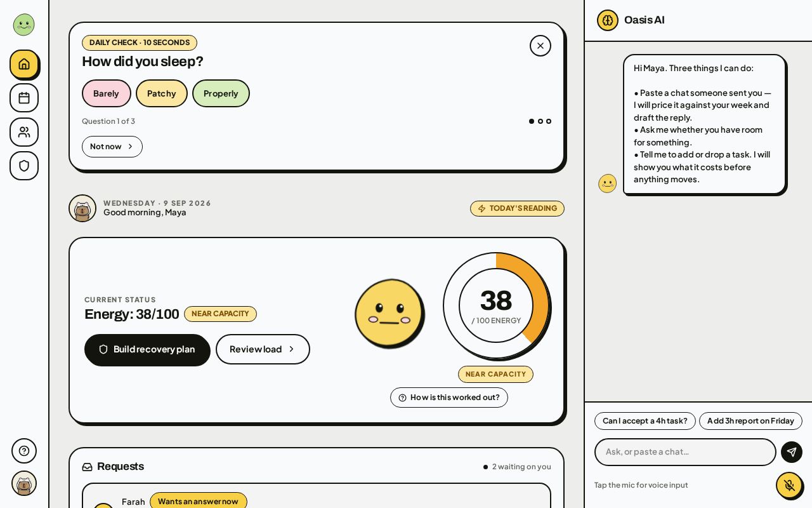
Task: Toggle the muted microphone voice input
Action: coord(789,485)
